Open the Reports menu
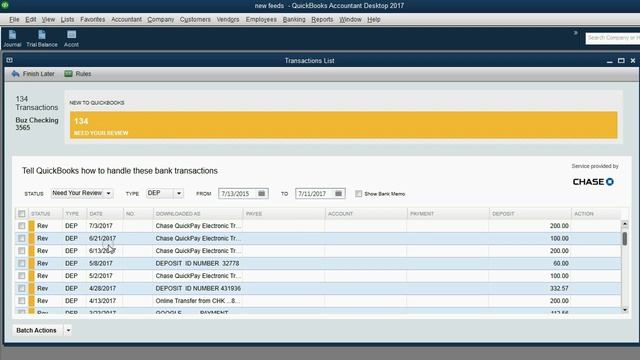The image size is (640, 360). click(322, 19)
